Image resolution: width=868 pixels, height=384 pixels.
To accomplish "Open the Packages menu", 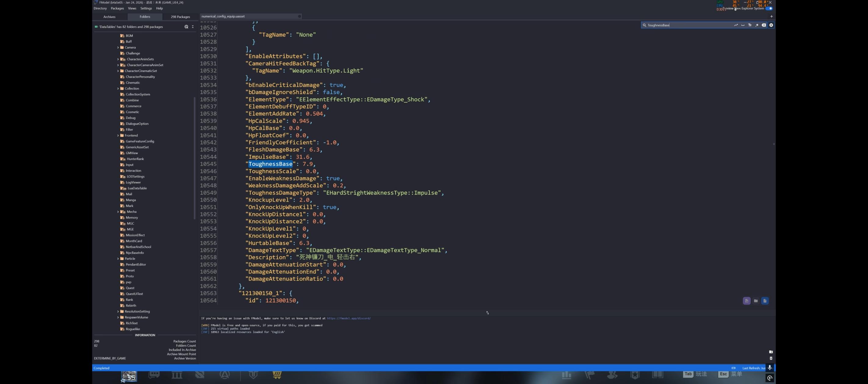I will 117,9.
